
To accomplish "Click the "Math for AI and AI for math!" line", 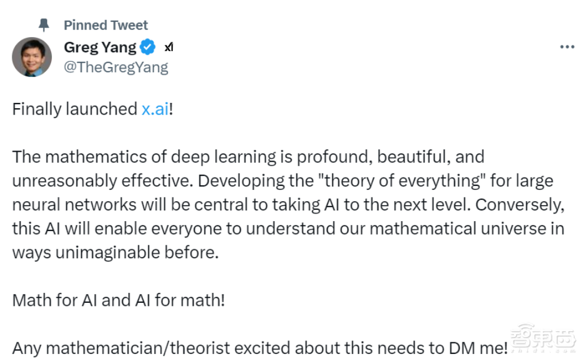I will coord(118,300).
